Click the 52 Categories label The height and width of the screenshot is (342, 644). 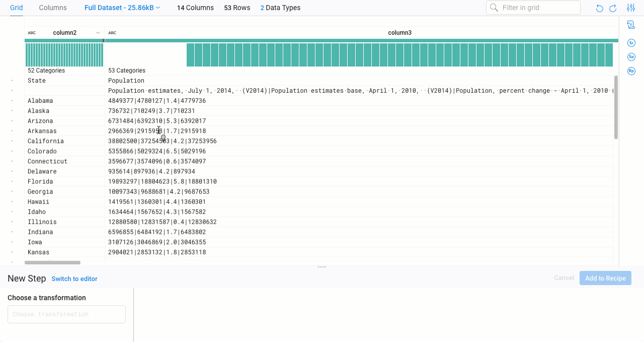tap(46, 71)
